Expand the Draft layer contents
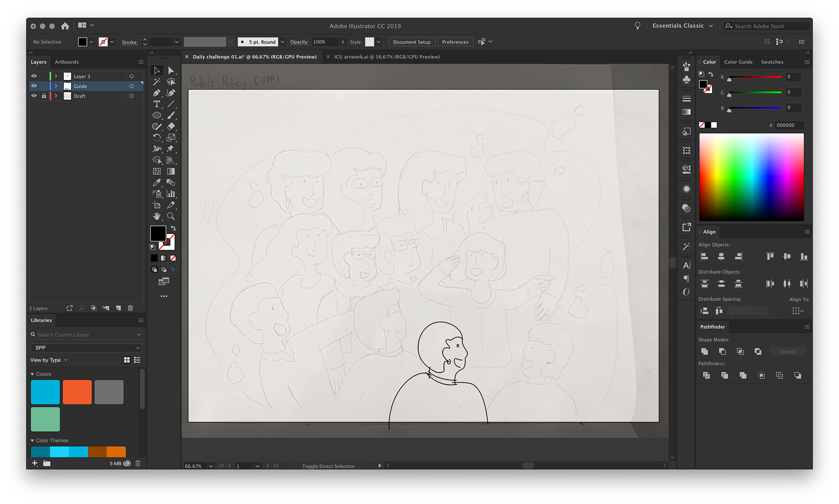 tap(56, 96)
